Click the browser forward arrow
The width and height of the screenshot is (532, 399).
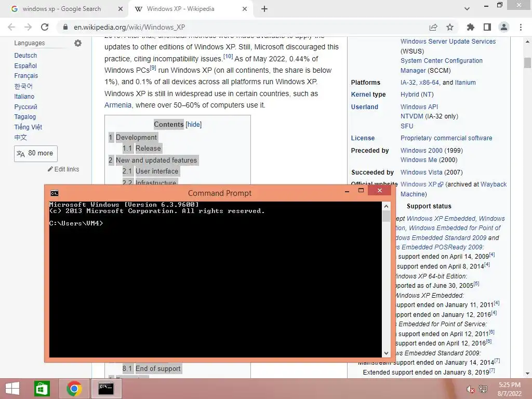28,27
